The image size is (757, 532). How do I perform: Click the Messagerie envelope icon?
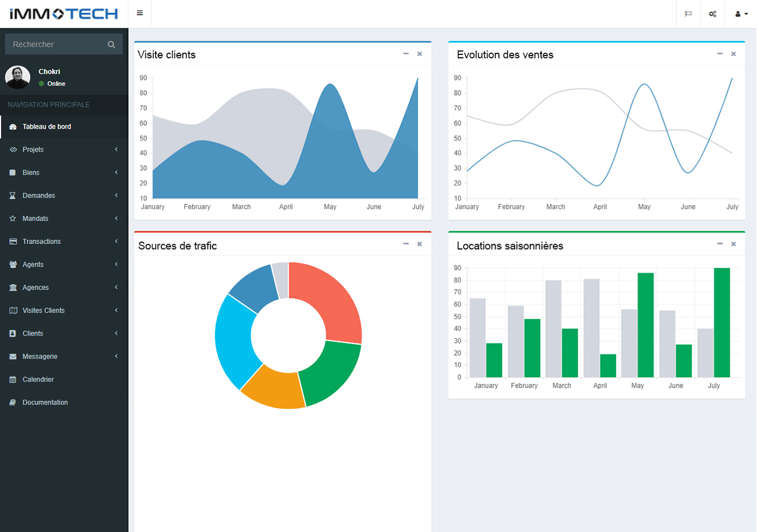coord(13,356)
